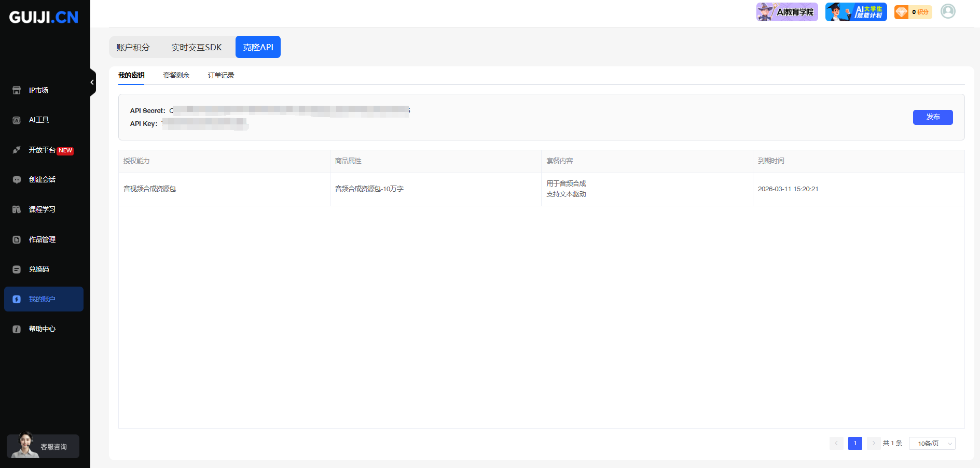Click the AI教育学院 banner
The height and width of the screenshot is (468, 980).
pyautogui.click(x=786, y=12)
